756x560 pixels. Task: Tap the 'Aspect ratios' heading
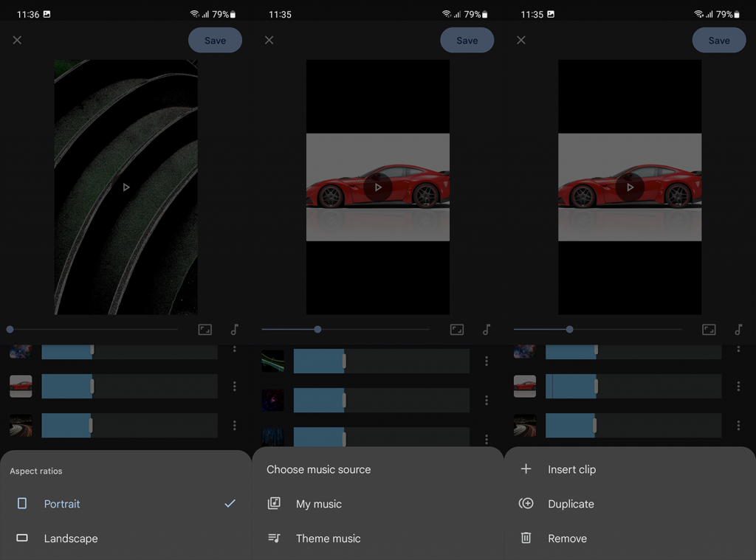pos(36,471)
